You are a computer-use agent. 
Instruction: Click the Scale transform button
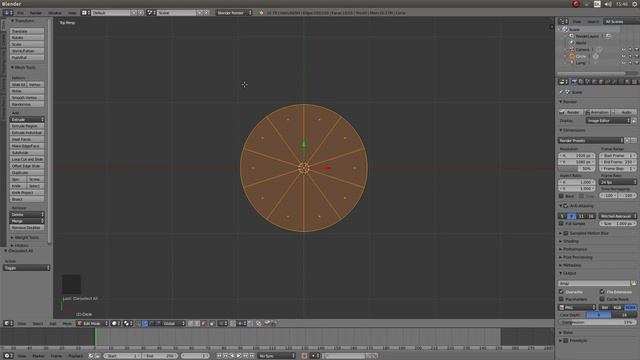coord(27,44)
